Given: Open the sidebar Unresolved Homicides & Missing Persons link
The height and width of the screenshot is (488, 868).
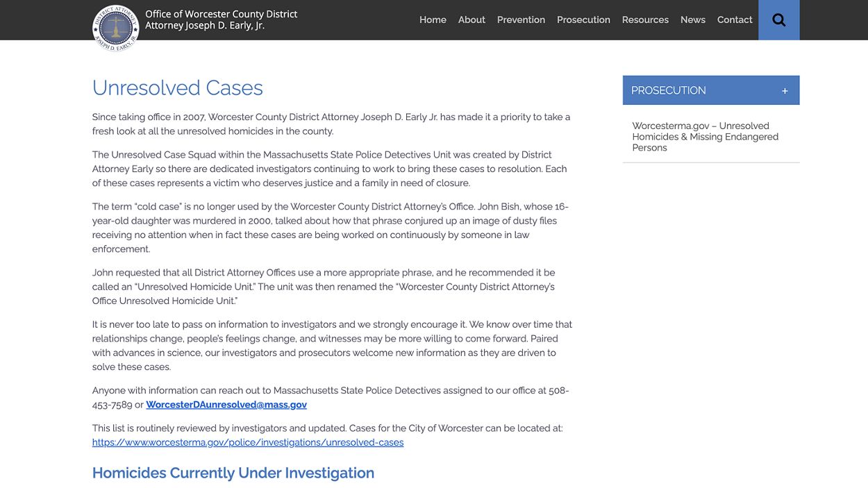Looking at the screenshot, I should pos(705,137).
